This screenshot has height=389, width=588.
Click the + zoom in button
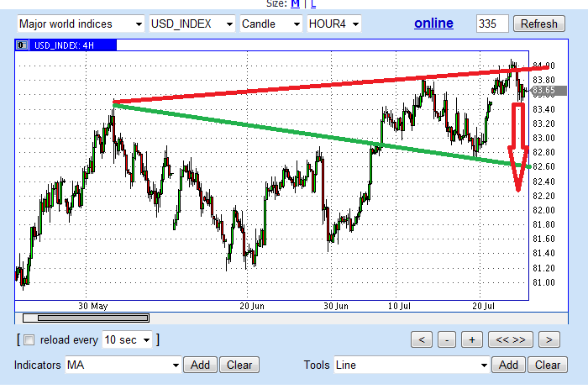472,340
